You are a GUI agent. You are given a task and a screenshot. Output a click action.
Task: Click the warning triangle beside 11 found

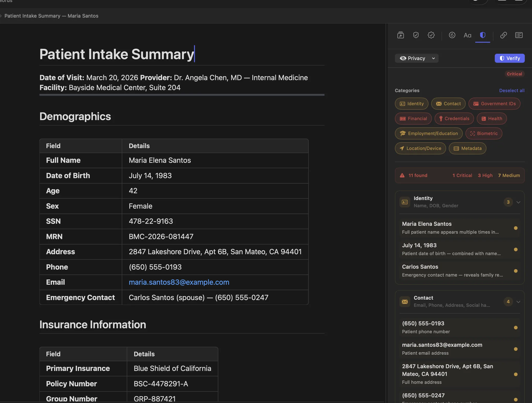pos(402,175)
